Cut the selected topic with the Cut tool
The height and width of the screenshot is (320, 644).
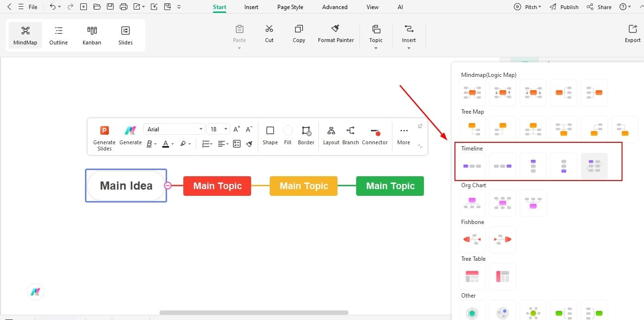click(x=269, y=33)
